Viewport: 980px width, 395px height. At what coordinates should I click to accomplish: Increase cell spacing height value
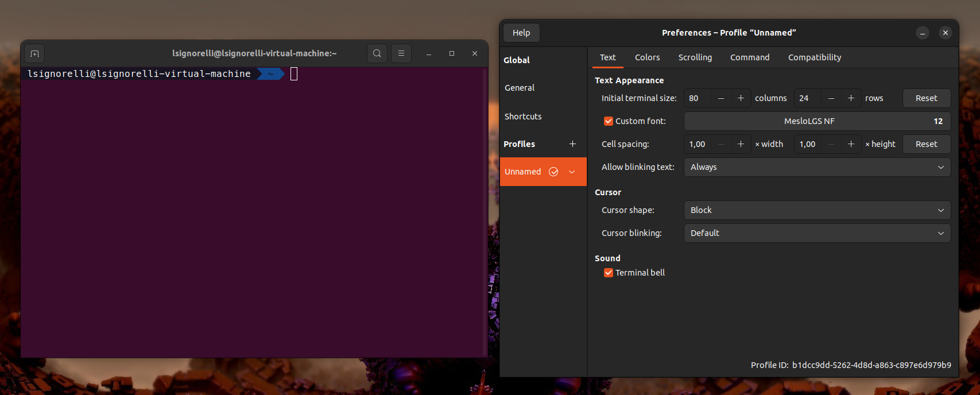pyautogui.click(x=851, y=144)
